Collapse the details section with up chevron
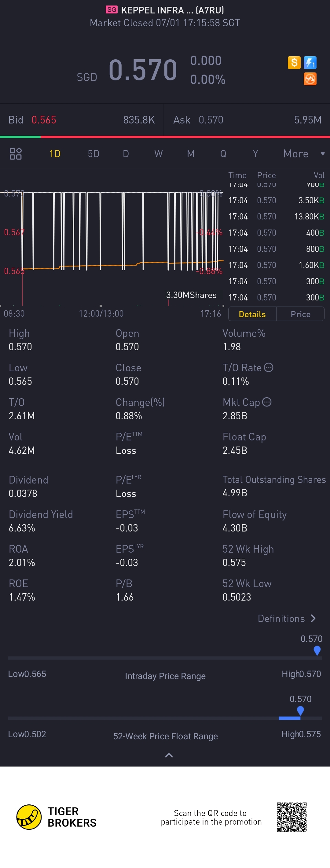Screen dimensions: 330x868 169,755
